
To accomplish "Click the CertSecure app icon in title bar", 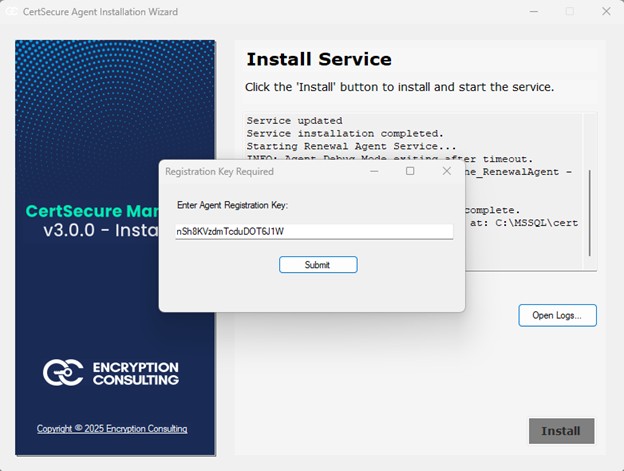I will (x=11, y=12).
